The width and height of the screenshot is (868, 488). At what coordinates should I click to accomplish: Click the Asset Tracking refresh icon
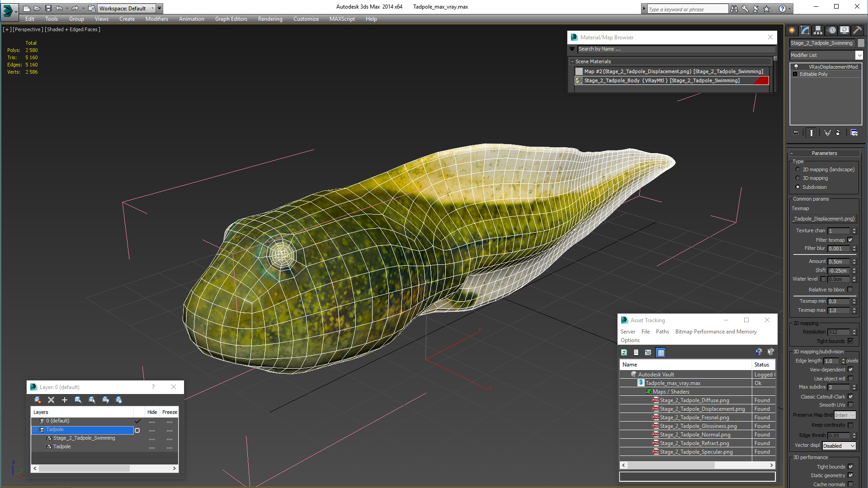tap(624, 352)
